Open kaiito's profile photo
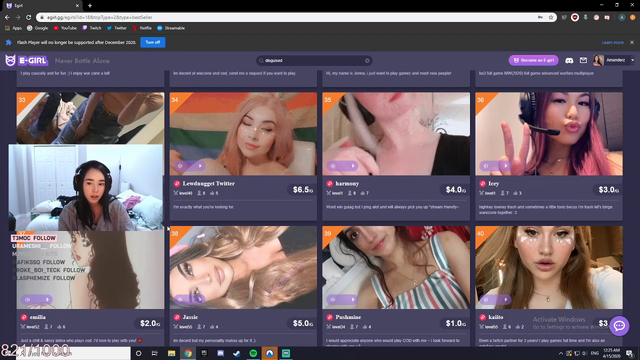This screenshot has width=640, height=360. [x=549, y=267]
